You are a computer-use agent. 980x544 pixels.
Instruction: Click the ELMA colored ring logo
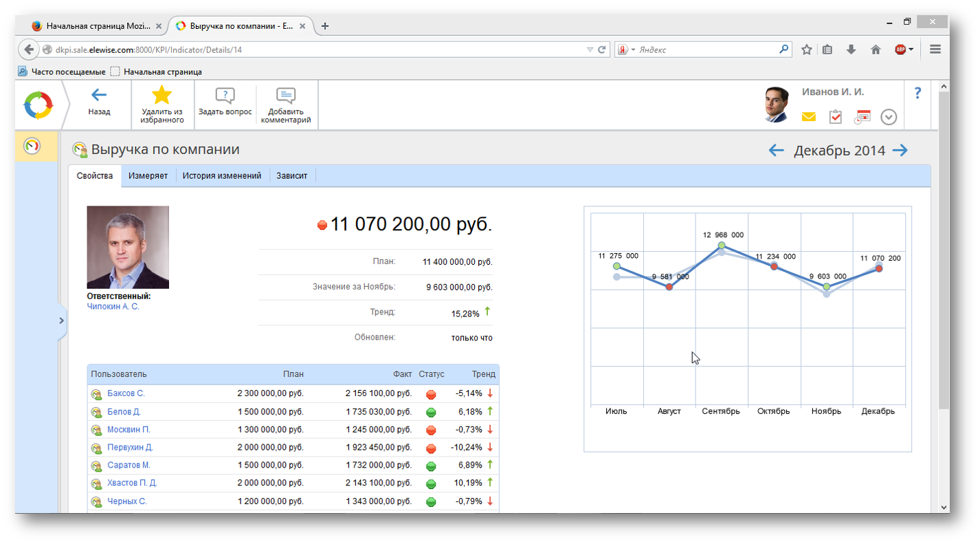coord(38,105)
